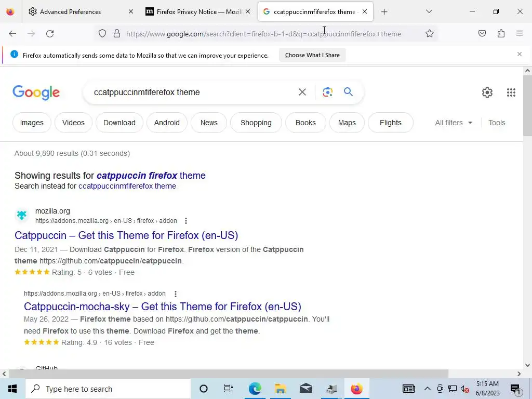The height and width of the screenshot is (399, 532).
Task: Edit the Google search query field
Action: 192,92
